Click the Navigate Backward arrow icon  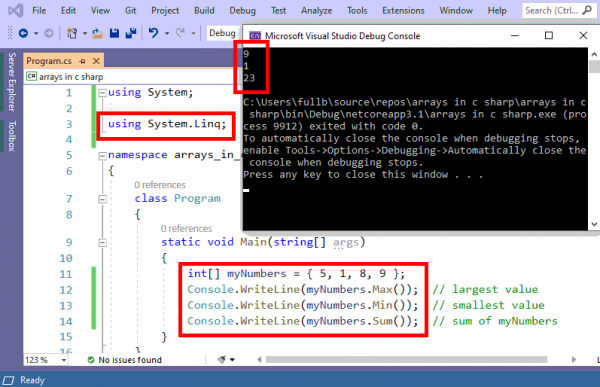tap(23, 34)
